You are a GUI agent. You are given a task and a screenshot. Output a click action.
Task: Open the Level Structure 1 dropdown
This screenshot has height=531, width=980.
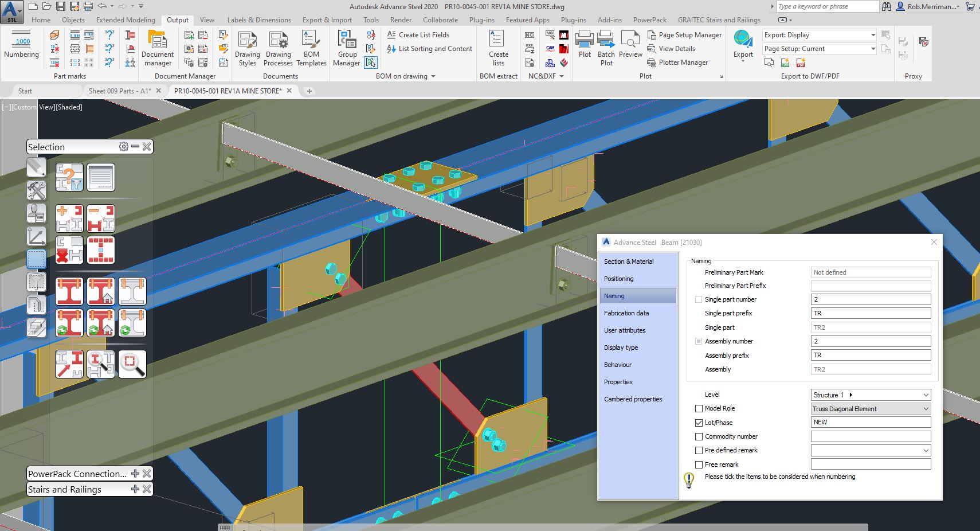tap(871, 395)
